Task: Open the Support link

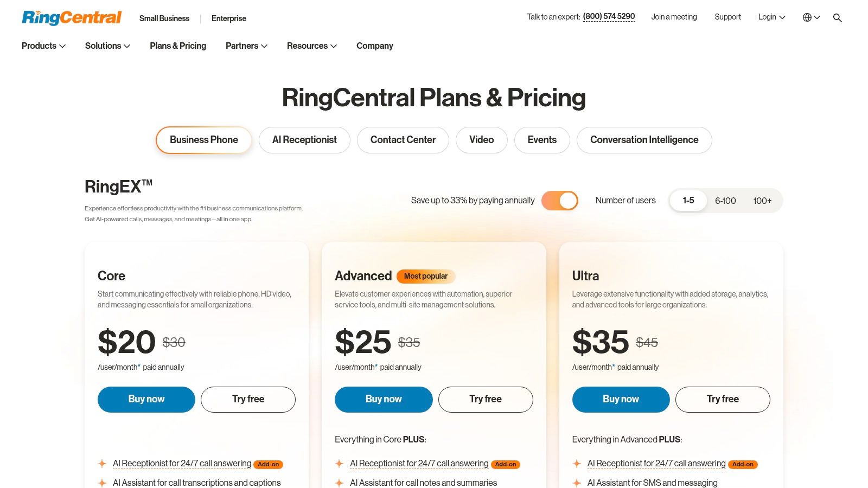Action: coord(727,17)
